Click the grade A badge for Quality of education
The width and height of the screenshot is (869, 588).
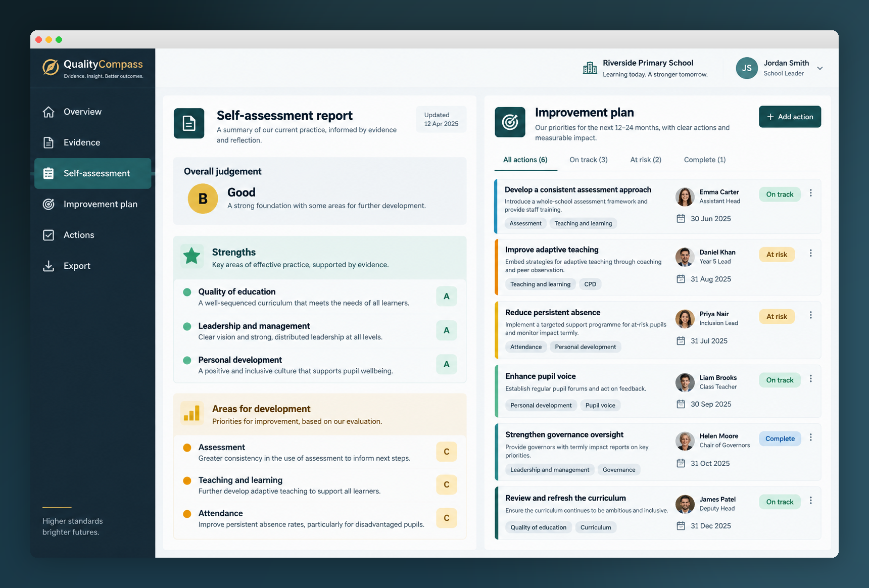pos(447,297)
